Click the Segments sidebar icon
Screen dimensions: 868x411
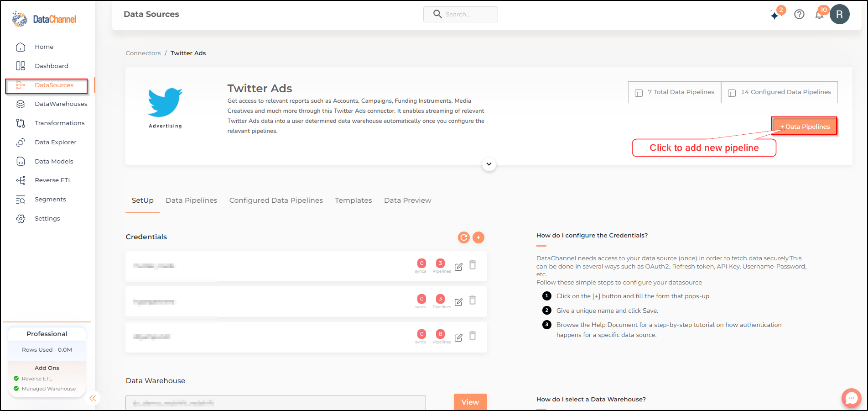(x=21, y=200)
